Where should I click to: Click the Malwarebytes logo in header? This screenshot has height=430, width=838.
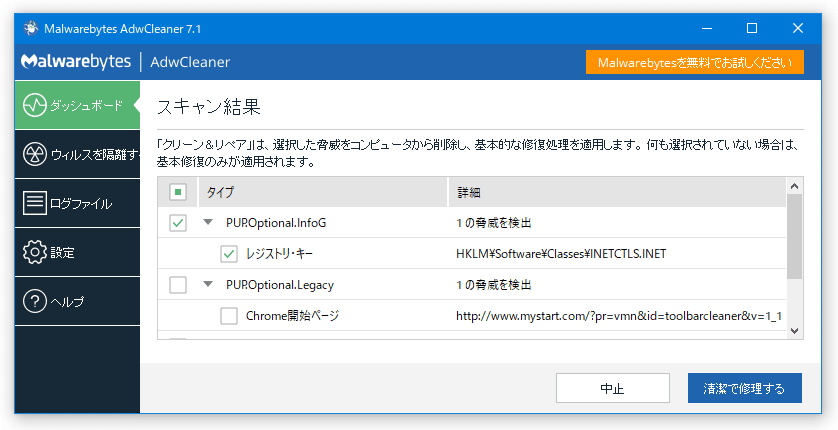pos(76,61)
